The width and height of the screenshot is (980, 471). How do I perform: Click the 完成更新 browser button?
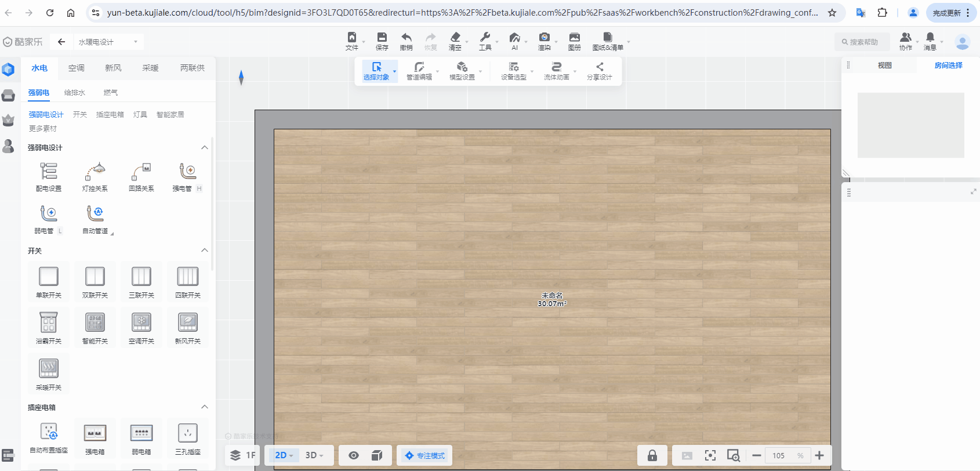[950, 13]
